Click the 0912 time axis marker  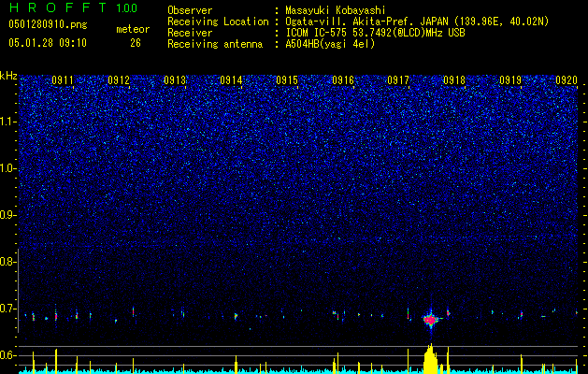click(119, 80)
